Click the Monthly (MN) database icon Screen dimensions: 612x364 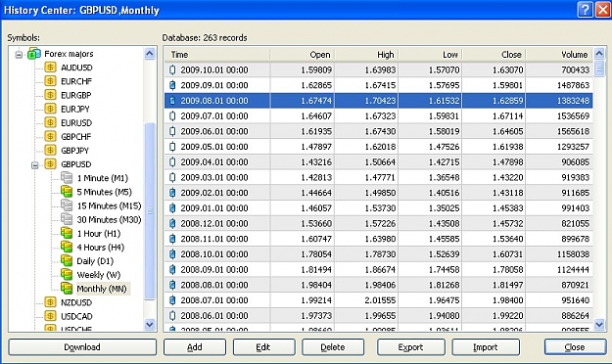coord(67,289)
